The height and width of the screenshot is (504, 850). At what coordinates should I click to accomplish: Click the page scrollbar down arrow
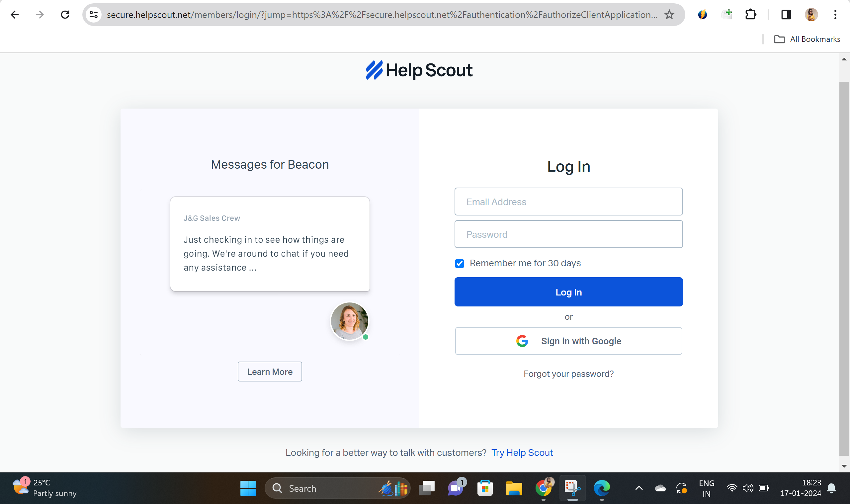coord(844,466)
